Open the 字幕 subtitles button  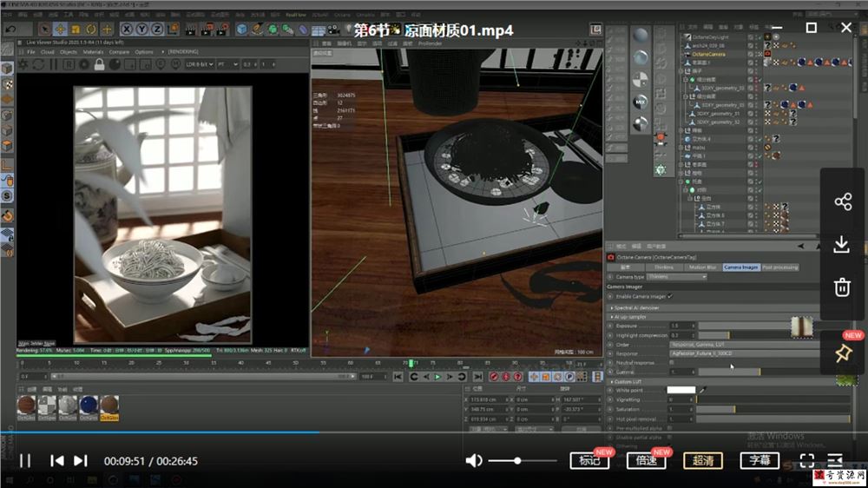(x=759, y=460)
